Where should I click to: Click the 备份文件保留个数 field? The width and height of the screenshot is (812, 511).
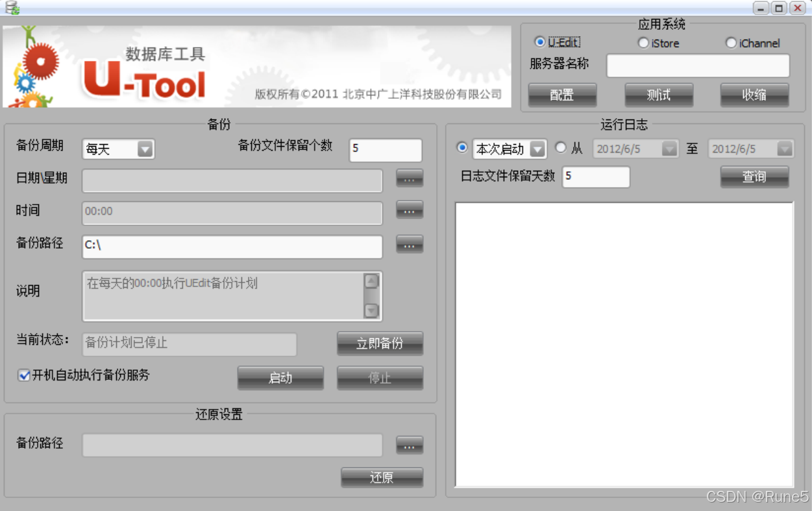tap(386, 150)
